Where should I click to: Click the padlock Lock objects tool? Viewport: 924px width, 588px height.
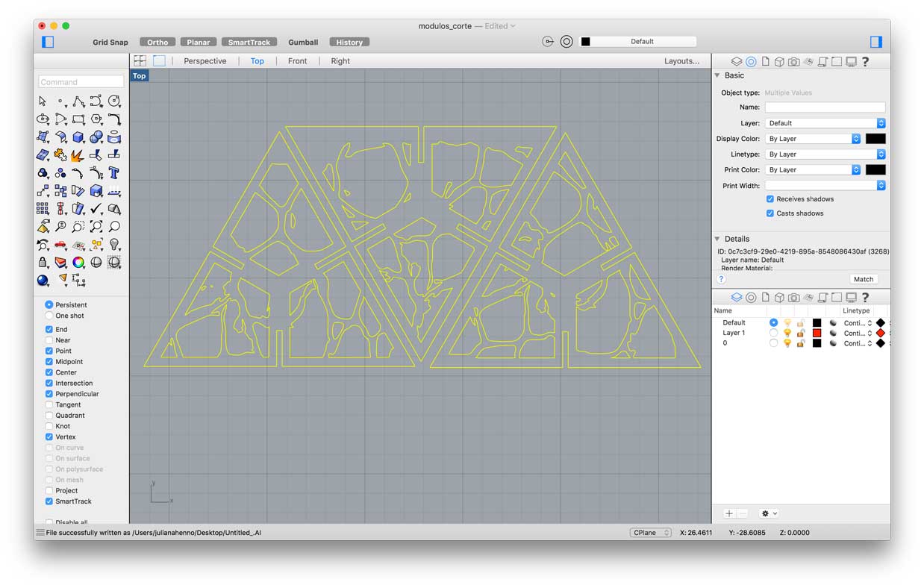(43, 262)
